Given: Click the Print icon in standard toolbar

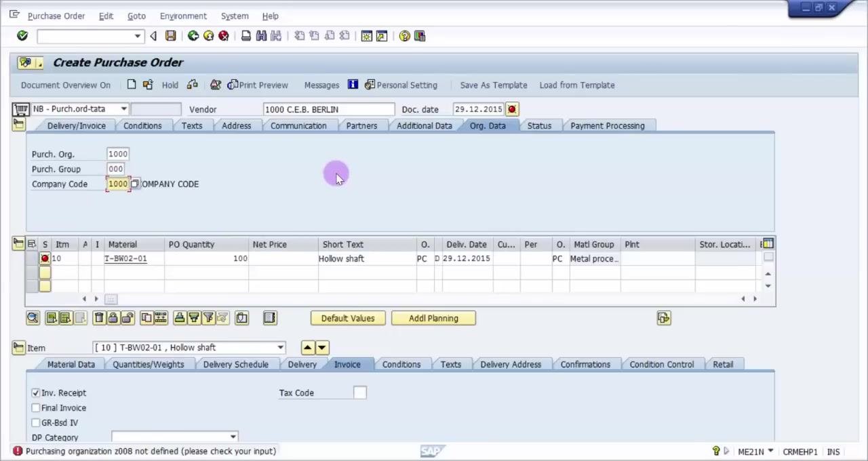Looking at the screenshot, I should (246, 36).
